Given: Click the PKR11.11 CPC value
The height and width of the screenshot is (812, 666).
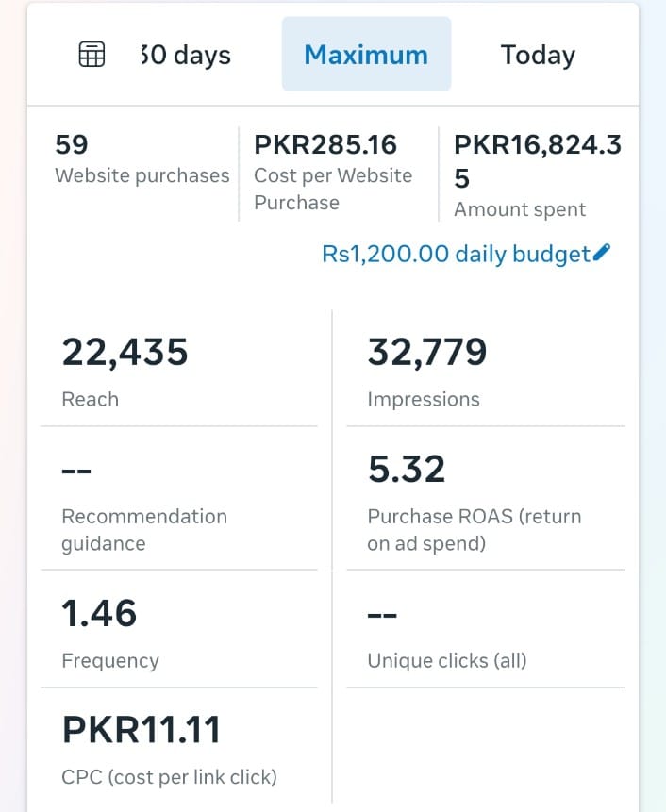Looking at the screenshot, I should pos(142,729).
